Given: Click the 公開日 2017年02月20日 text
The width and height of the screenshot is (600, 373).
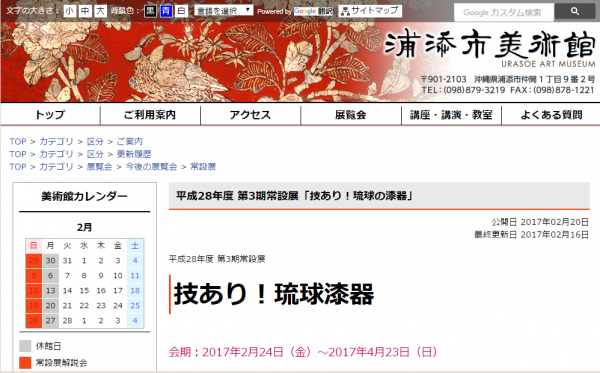Looking at the screenshot, I should click(x=540, y=222).
